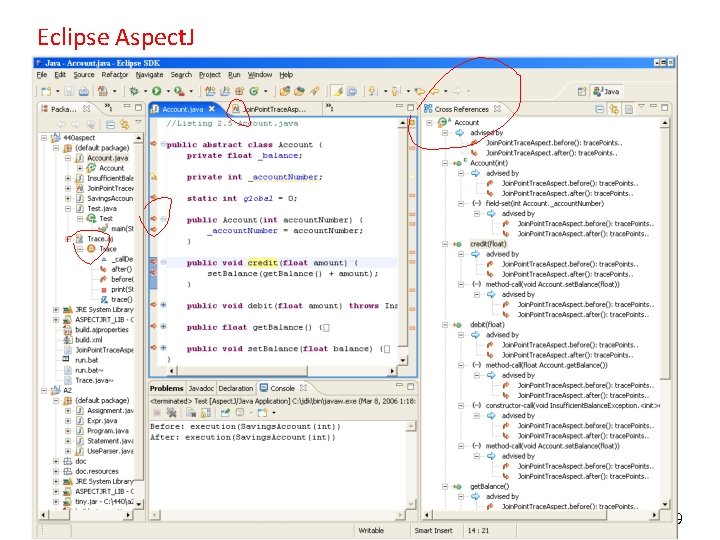The width and height of the screenshot is (720, 540).
Task: Click the Run green play toolbar icon
Action: (156, 90)
